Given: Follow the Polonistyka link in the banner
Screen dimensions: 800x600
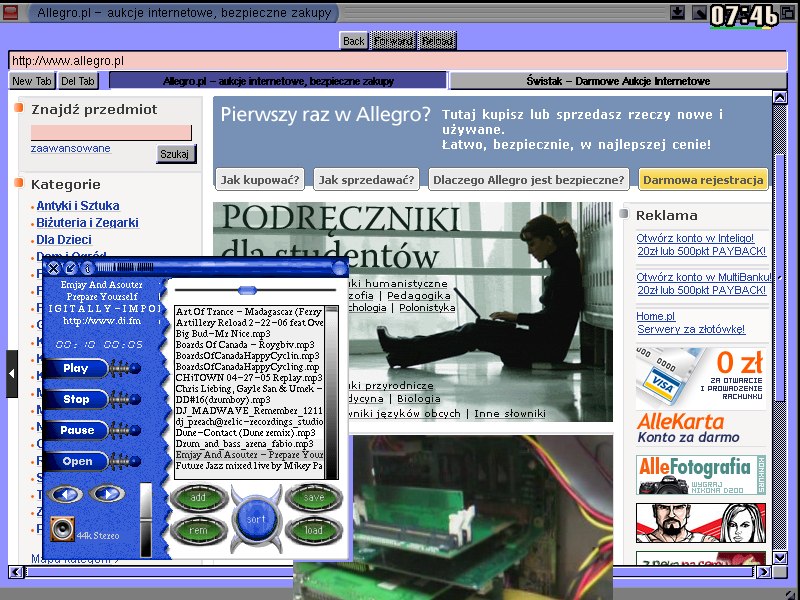Looking at the screenshot, I should point(427,308).
